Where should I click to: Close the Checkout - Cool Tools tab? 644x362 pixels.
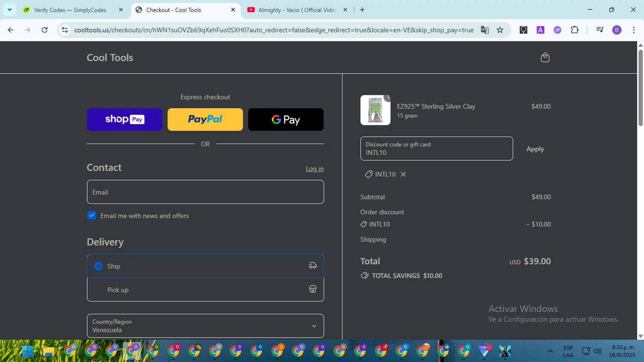tap(233, 10)
